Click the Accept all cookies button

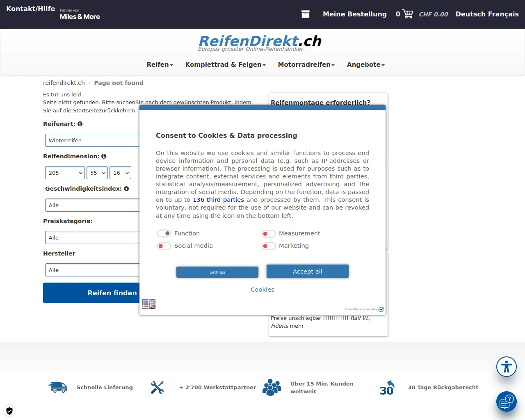click(308, 271)
